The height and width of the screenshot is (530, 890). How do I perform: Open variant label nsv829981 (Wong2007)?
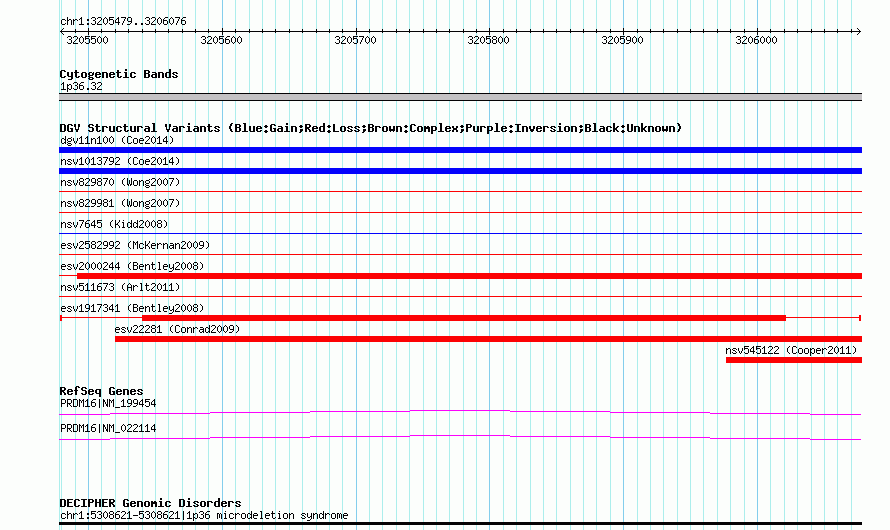click(x=120, y=203)
